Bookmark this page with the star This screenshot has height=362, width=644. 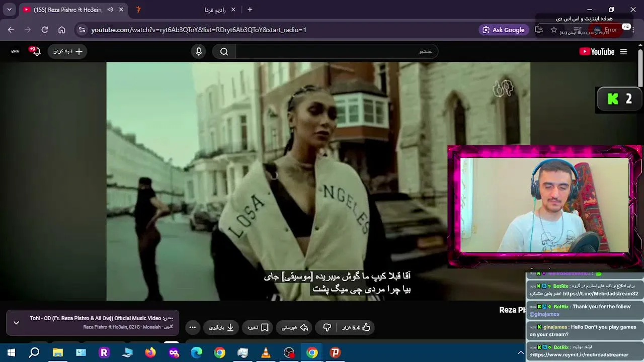tap(554, 30)
